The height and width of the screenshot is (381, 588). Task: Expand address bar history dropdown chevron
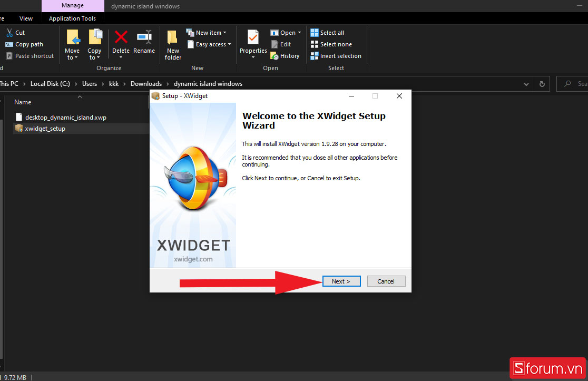tap(526, 84)
